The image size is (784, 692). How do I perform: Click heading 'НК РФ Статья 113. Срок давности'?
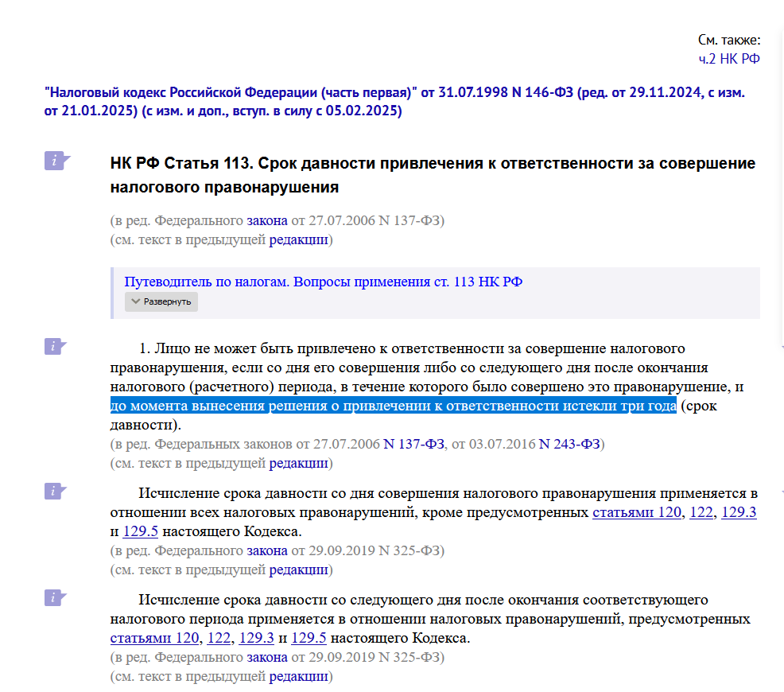[x=433, y=175]
